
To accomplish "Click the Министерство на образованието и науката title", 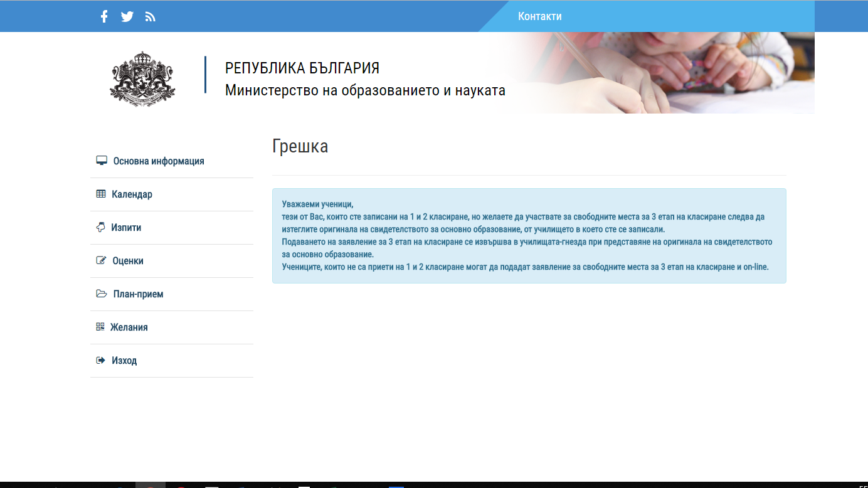I will click(x=365, y=90).
